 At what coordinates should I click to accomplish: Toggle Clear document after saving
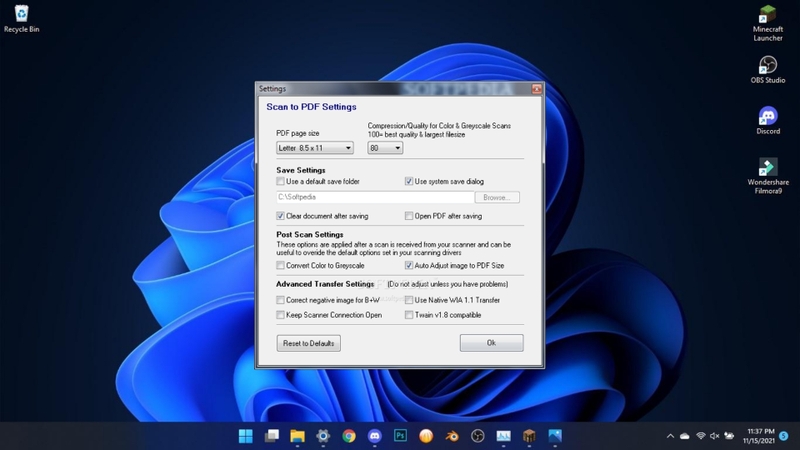point(280,216)
